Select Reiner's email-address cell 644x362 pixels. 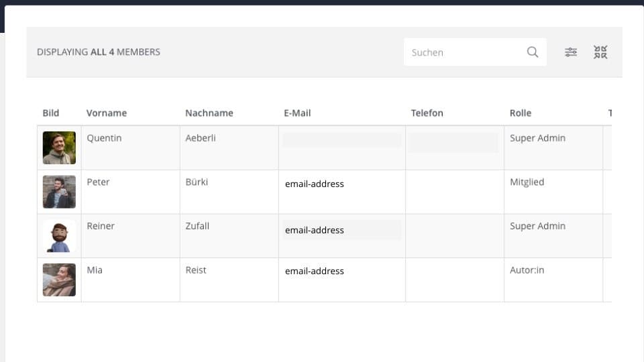(315, 230)
